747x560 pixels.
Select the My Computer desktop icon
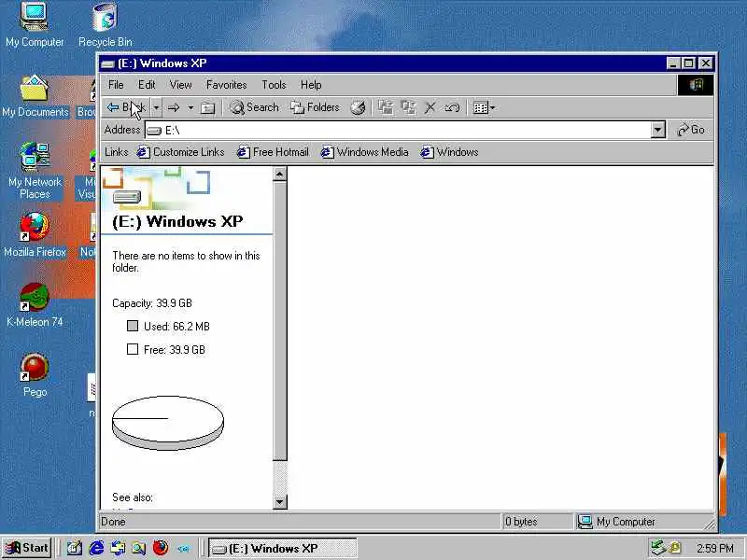[35, 25]
